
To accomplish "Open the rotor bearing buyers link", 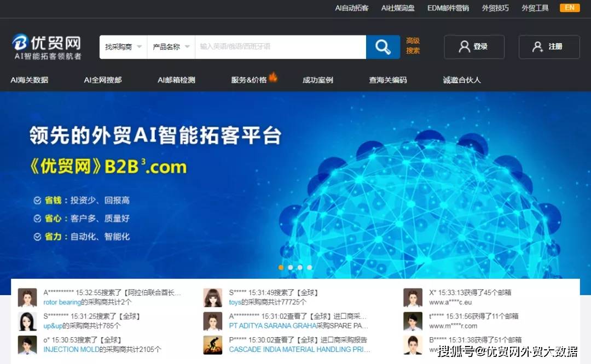I will [62, 302].
